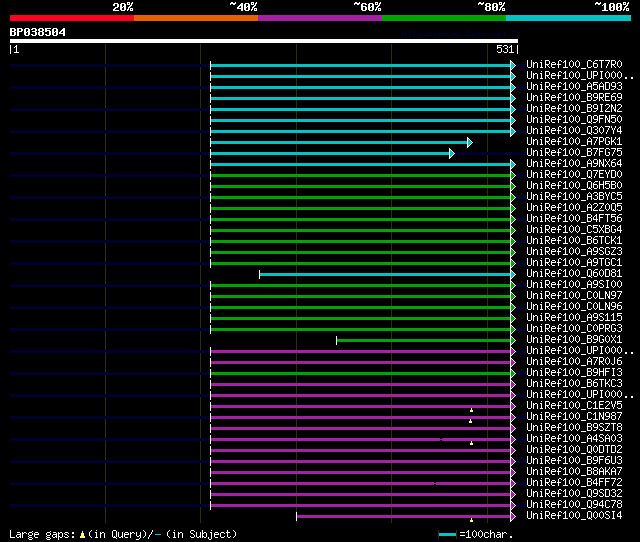Open the UniRef100_B9I2N2 hit label
Screen dimensions: 640x542
[574, 109]
